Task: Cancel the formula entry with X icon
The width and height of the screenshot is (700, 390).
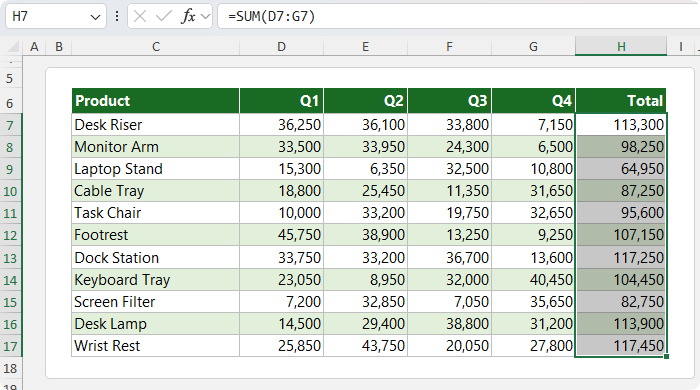Action: [140, 17]
